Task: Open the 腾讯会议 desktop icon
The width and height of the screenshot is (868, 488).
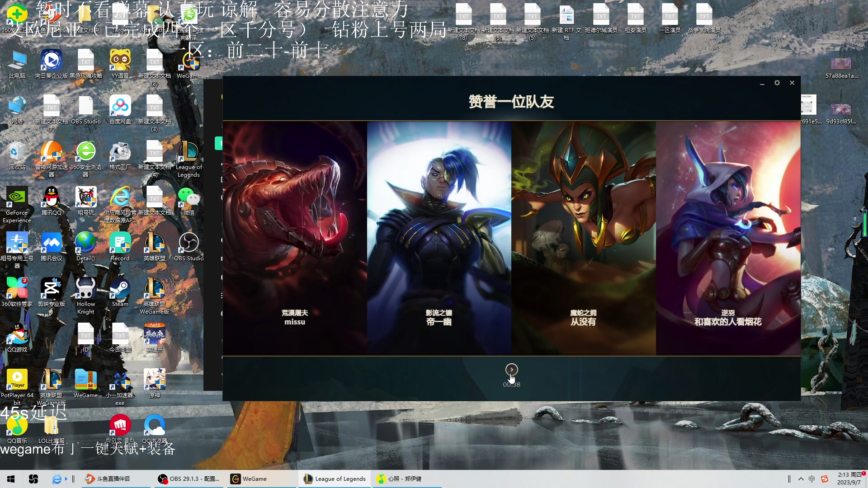Action: click(x=52, y=247)
